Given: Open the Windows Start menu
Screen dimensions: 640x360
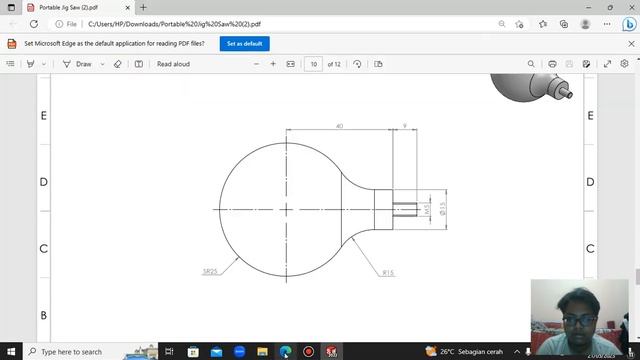Looking at the screenshot, I should coord(11,351).
